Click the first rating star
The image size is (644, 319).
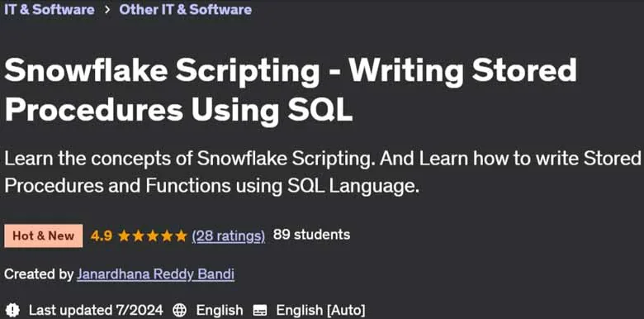click(x=124, y=236)
